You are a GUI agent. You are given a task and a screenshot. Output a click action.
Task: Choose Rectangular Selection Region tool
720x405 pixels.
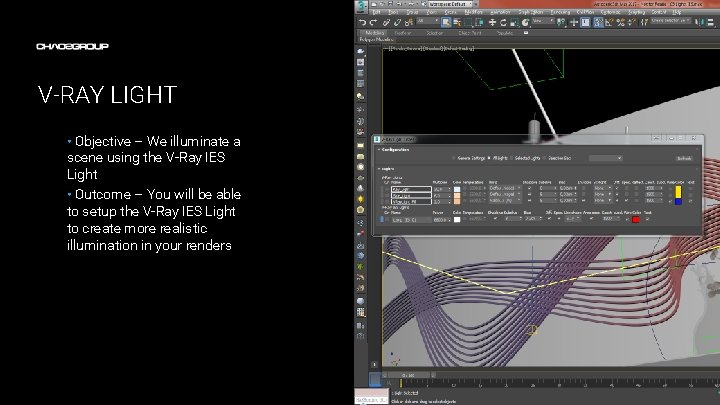point(468,22)
